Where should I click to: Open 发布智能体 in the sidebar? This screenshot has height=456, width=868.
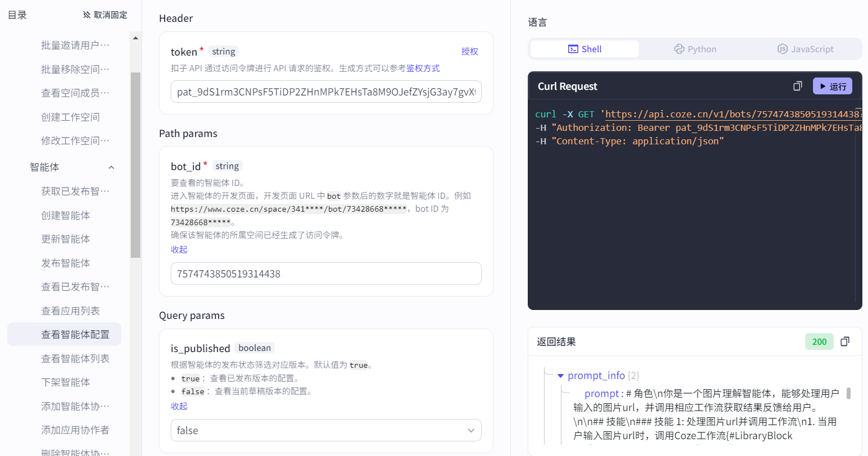pos(65,263)
